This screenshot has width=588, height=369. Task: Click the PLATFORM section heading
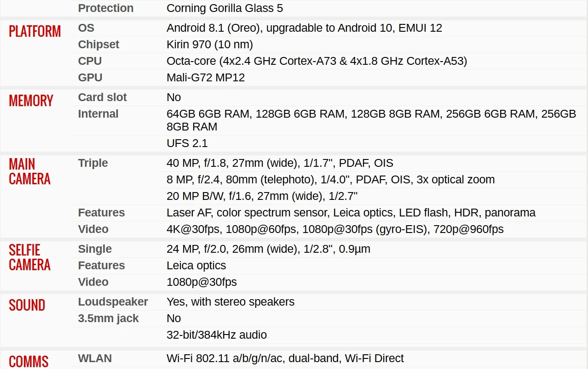(35, 31)
